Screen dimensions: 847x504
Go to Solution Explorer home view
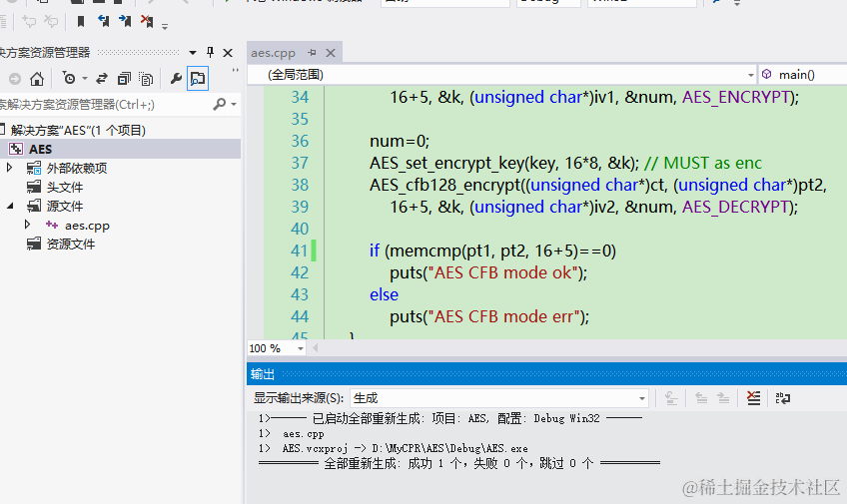point(37,79)
